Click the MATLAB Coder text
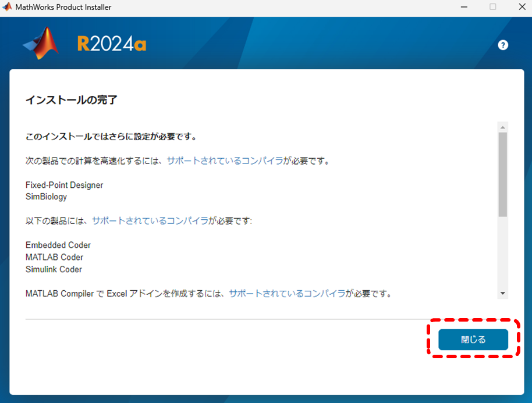Image resolution: width=532 pixels, height=403 pixels. (x=54, y=257)
